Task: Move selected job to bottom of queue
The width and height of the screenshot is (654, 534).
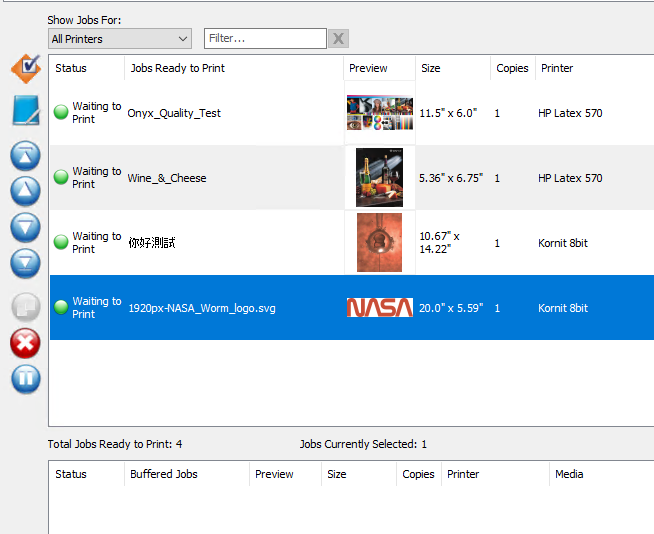Action: [25, 263]
